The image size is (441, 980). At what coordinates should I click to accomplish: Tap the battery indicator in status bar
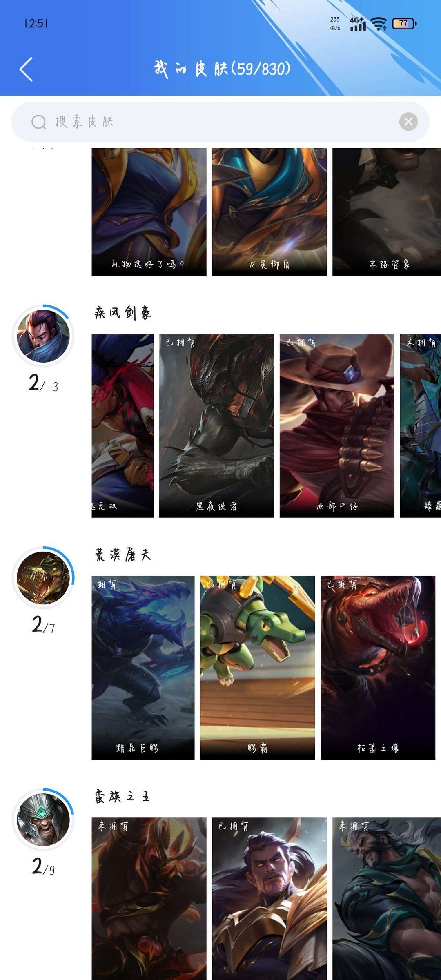pyautogui.click(x=404, y=24)
